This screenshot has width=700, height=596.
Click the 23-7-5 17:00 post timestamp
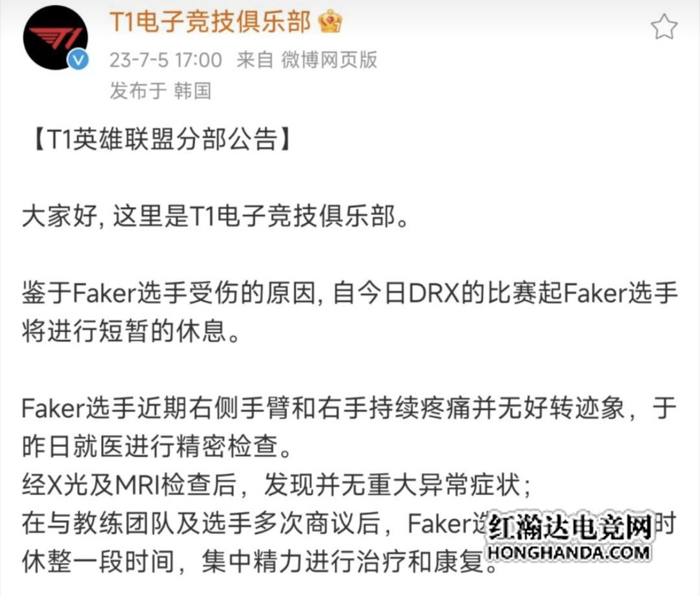166,60
